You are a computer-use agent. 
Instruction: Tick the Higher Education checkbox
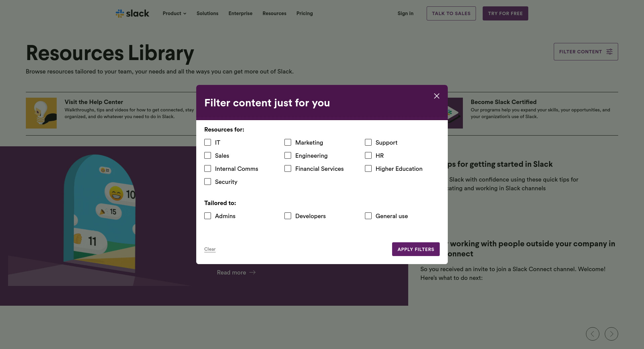368,169
